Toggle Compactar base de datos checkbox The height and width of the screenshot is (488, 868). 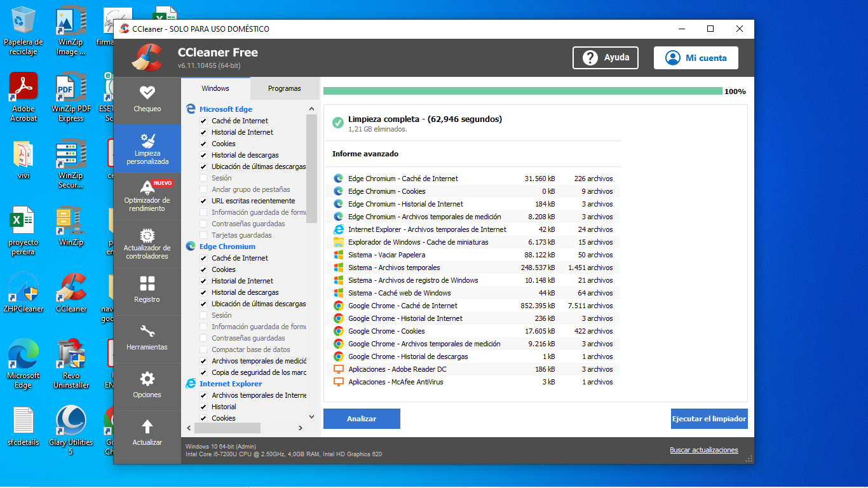[203, 349]
